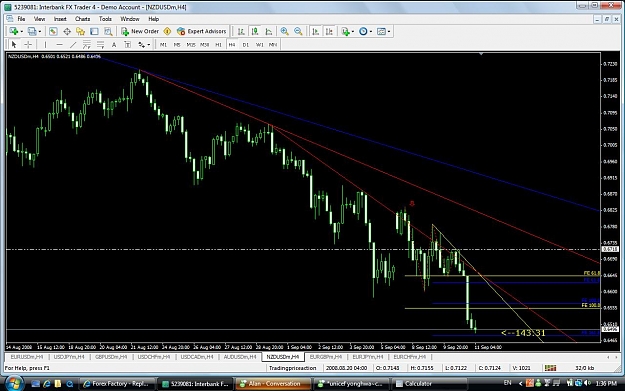Open the Window menu
Image resolution: width=625 pixels, height=391 pixels.
point(130,19)
